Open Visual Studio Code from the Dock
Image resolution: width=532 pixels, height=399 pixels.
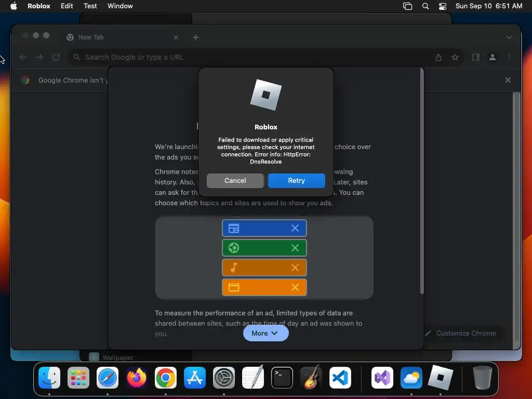coord(340,378)
